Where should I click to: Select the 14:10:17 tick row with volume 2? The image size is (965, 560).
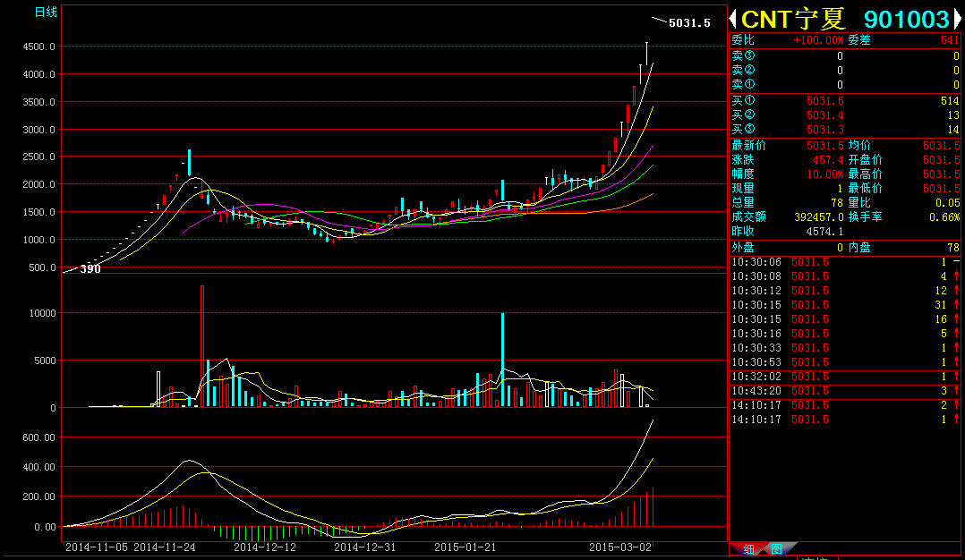(x=845, y=405)
